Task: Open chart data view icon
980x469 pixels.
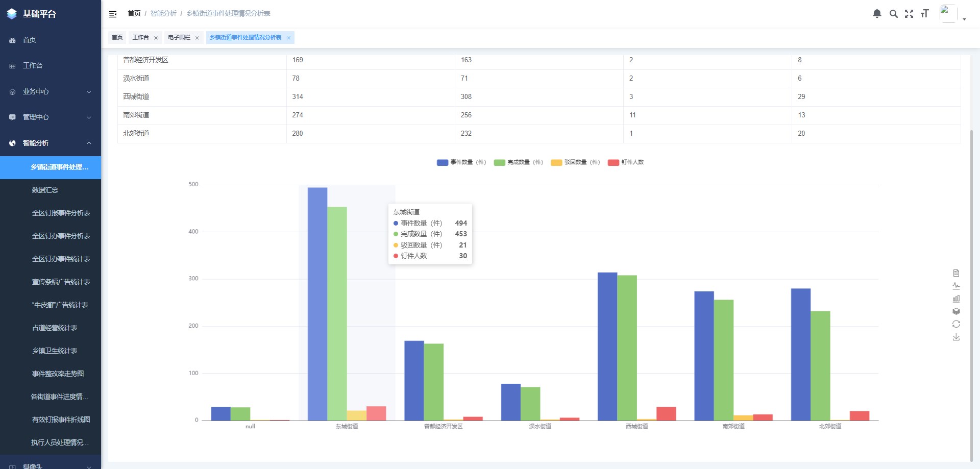Action: pos(956,273)
